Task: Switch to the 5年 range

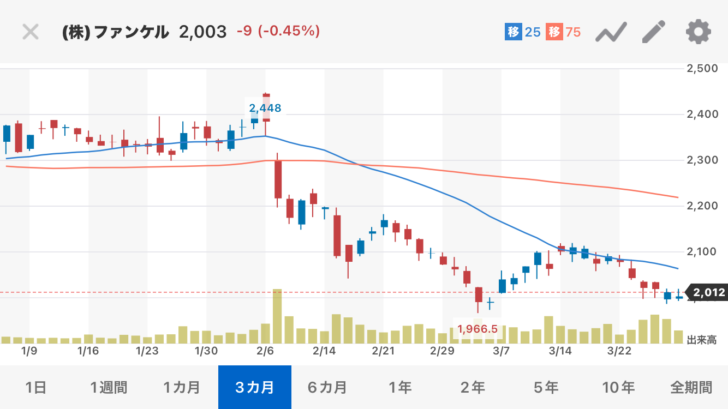Action: (546, 387)
